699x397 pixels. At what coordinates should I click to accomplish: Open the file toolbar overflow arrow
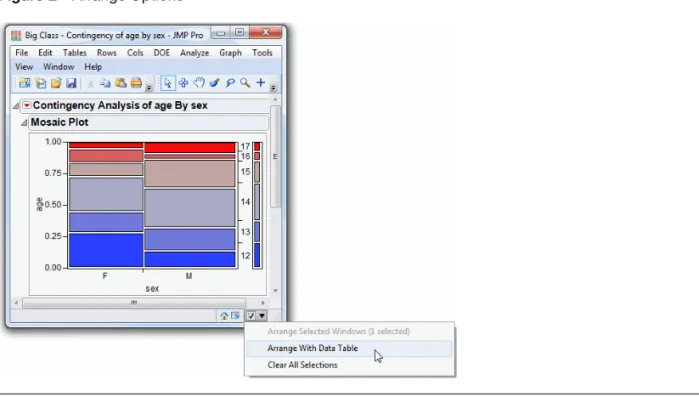[149, 88]
